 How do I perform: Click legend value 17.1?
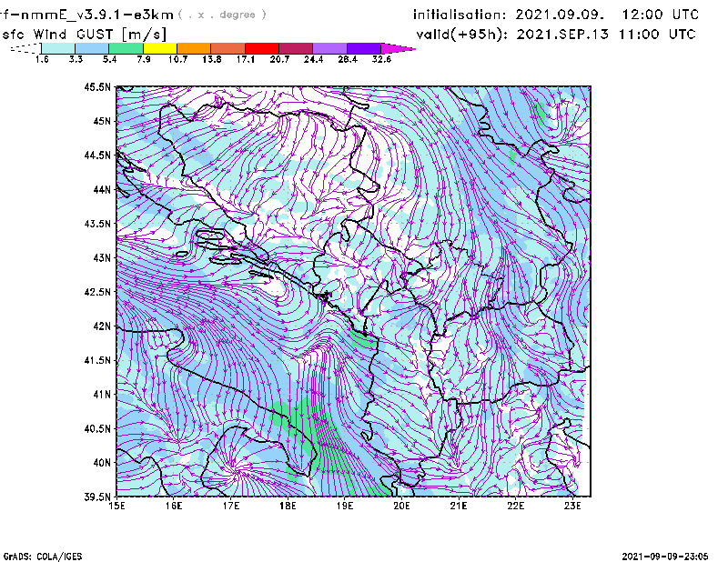(245, 59)
